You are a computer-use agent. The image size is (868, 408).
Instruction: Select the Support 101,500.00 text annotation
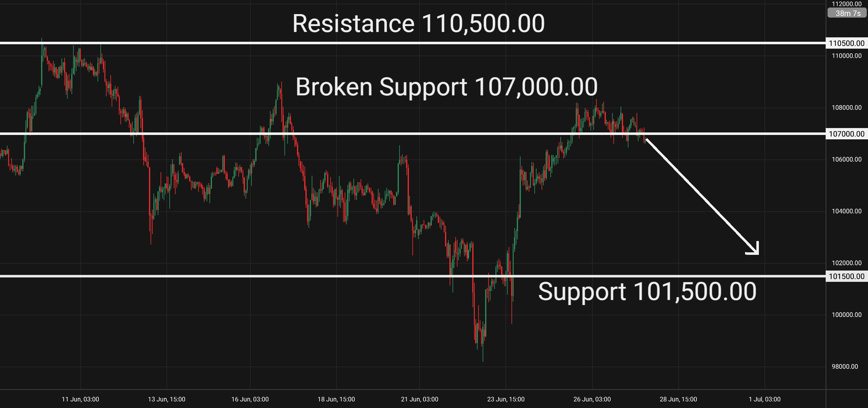pos(647,292)
